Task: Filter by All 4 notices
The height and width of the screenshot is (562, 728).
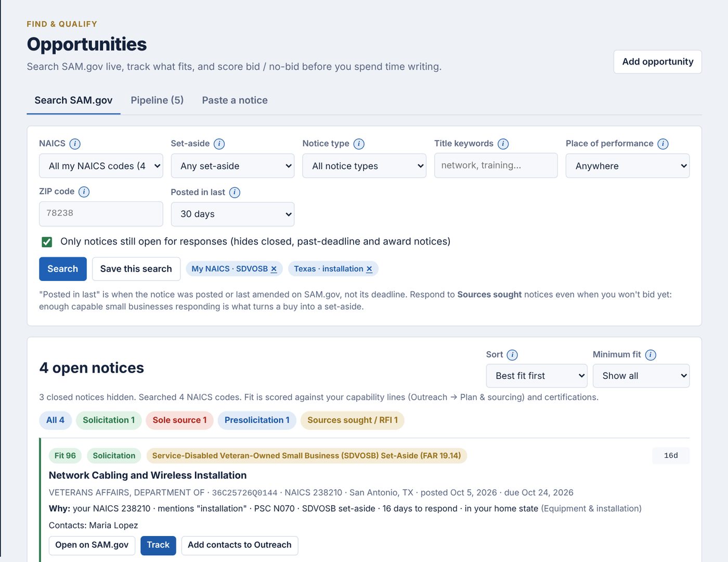Action: click(x=55, y=420)
